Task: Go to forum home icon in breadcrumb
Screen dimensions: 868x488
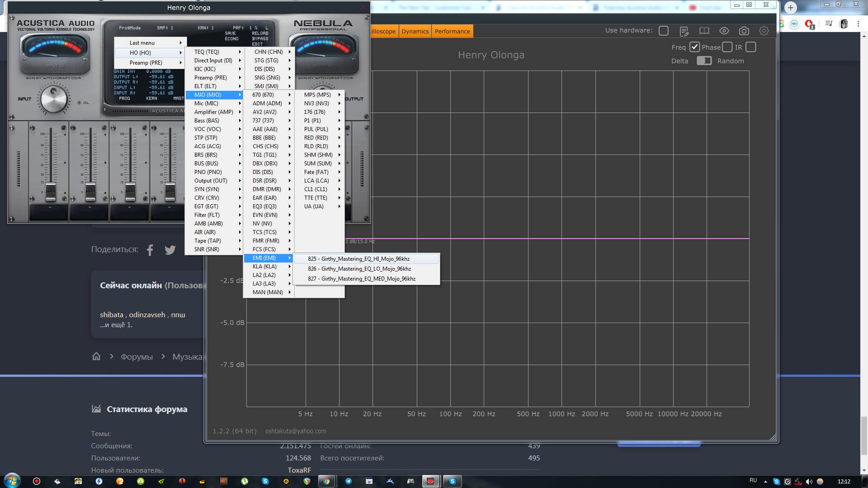Action: pyautogui.click(x=96, y=357)
